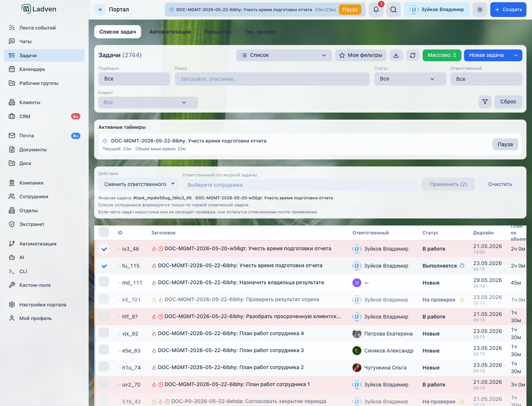Toggle the select-all header checkbox
The width and height of the screenshot is (532, 406).
[104, 232]
